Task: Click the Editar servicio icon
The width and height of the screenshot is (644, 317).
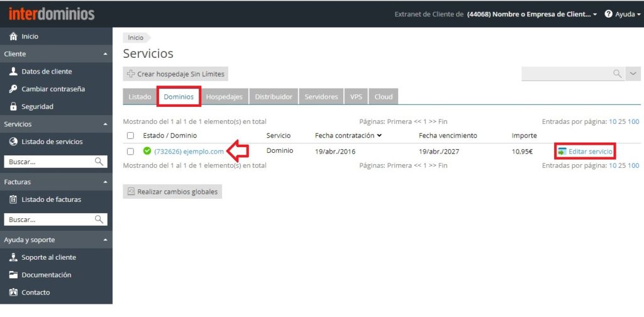Action: coord(562,152)
